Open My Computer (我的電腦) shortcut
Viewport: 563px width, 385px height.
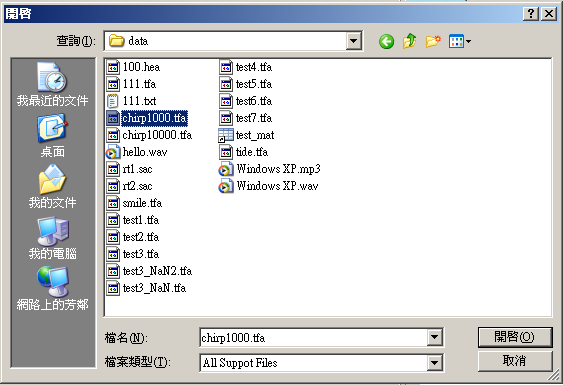[52, 238]
